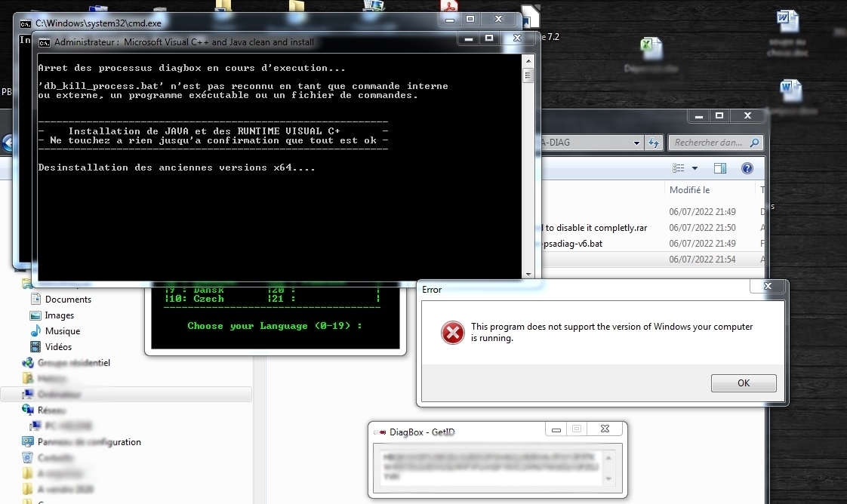This screenshot has width=847, height=504.
Task: Click the Explorer back navigation arrow
Action: coord(8,143)
